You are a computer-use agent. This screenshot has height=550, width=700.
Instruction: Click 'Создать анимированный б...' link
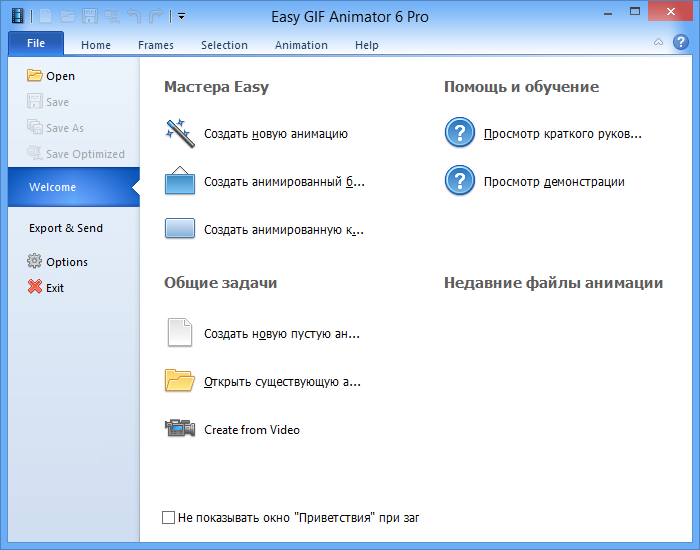click(284, 182)
